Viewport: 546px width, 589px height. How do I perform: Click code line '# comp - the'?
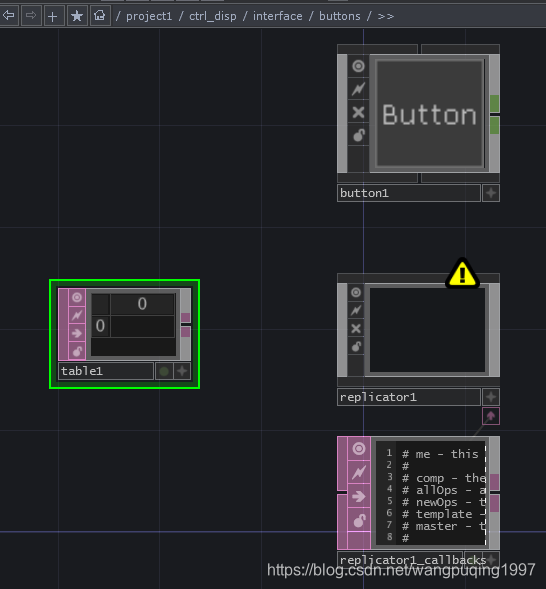coord(443,478)
